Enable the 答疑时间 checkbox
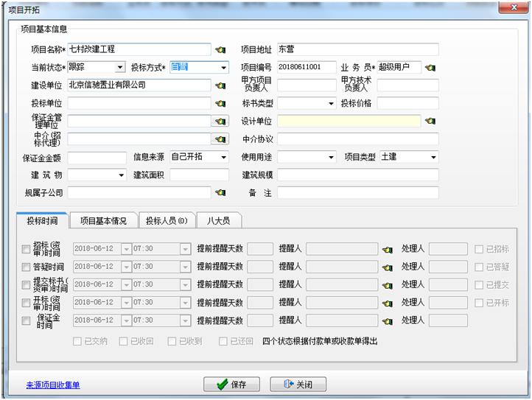Image resolution: width=532 pixels, height=400 pixels. (27, 267)
